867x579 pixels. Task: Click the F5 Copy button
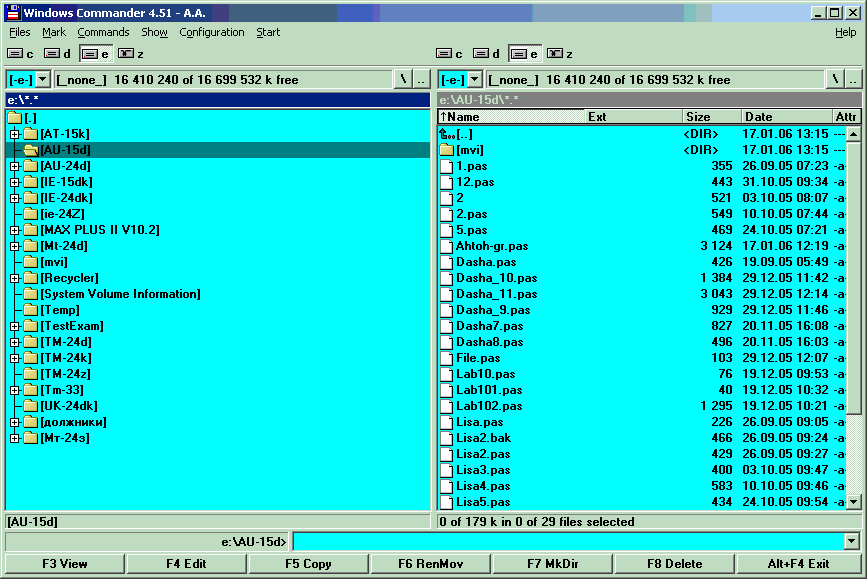click(308, 564)
